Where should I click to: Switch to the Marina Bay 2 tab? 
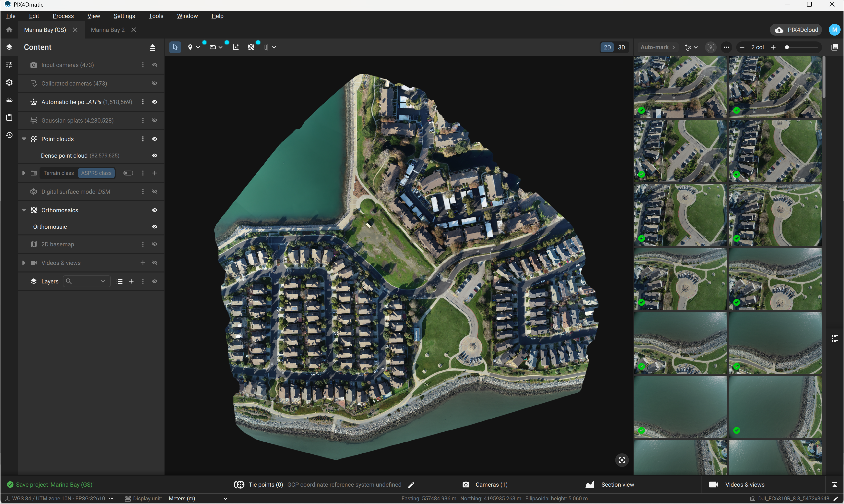tap(108, 30)
